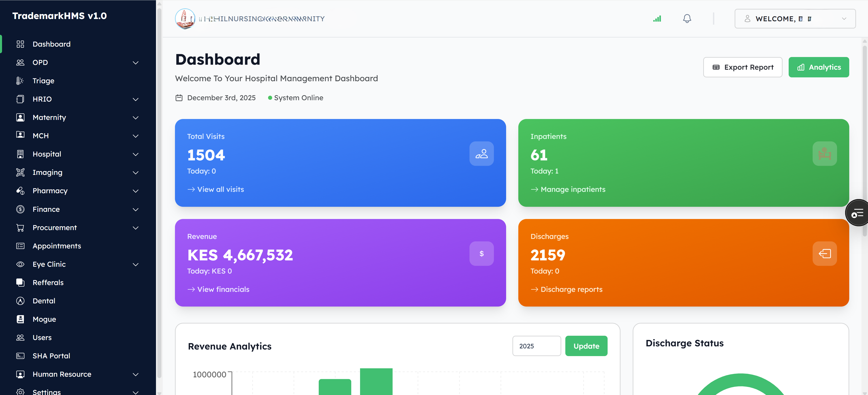Image resolution: width=868 pixels, height=395 pixels.
Task: Click the Export Report button
Action: [x=742, y=67]
